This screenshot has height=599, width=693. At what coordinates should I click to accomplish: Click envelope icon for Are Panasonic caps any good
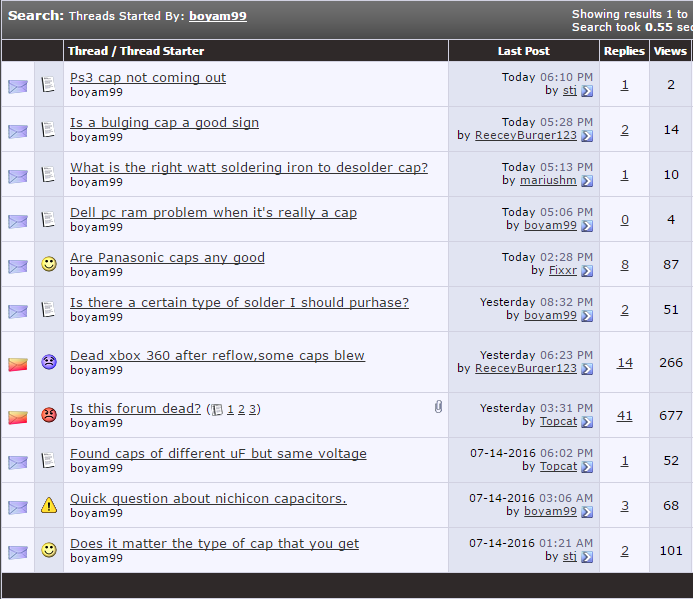18,267
